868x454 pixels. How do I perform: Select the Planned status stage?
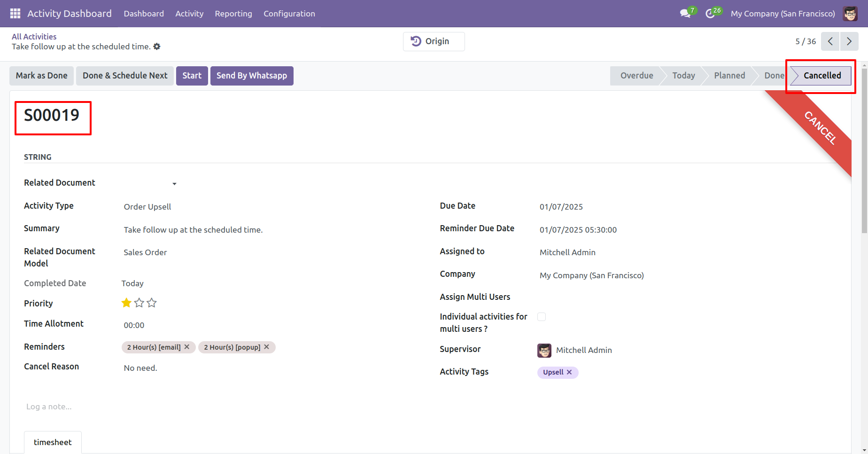729,76
